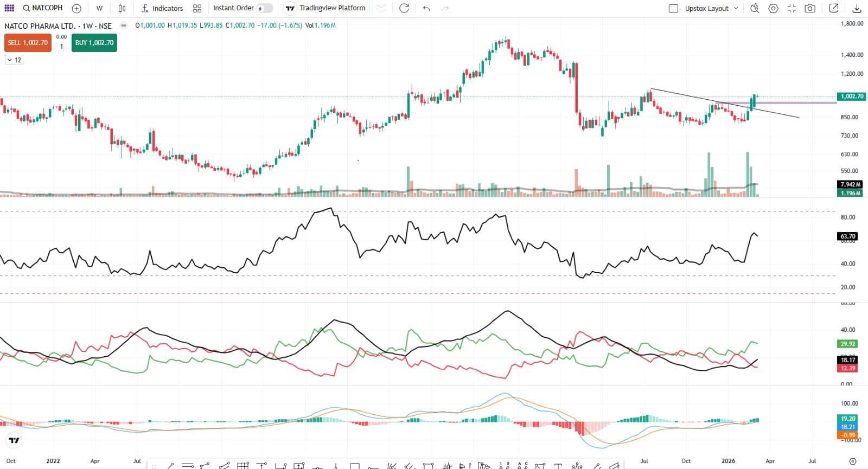Open the Indicators dialog
The height and width of the screenshot is (469, 868).
click(x=162, y=8)
